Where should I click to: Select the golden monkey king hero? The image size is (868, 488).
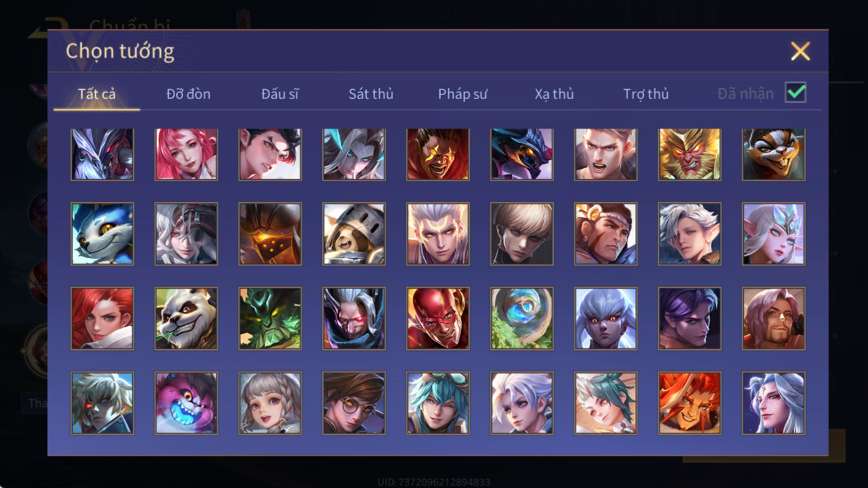point(689,154)
